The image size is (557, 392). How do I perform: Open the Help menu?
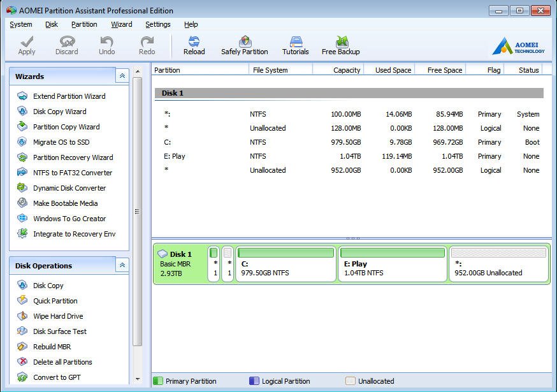[191, 24]
